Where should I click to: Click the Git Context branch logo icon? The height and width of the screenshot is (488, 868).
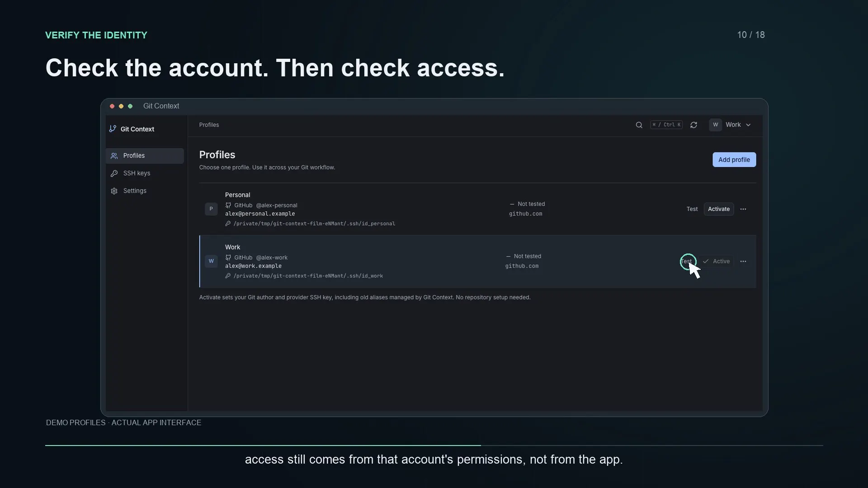pyautogui.click(x=113, y=129)
